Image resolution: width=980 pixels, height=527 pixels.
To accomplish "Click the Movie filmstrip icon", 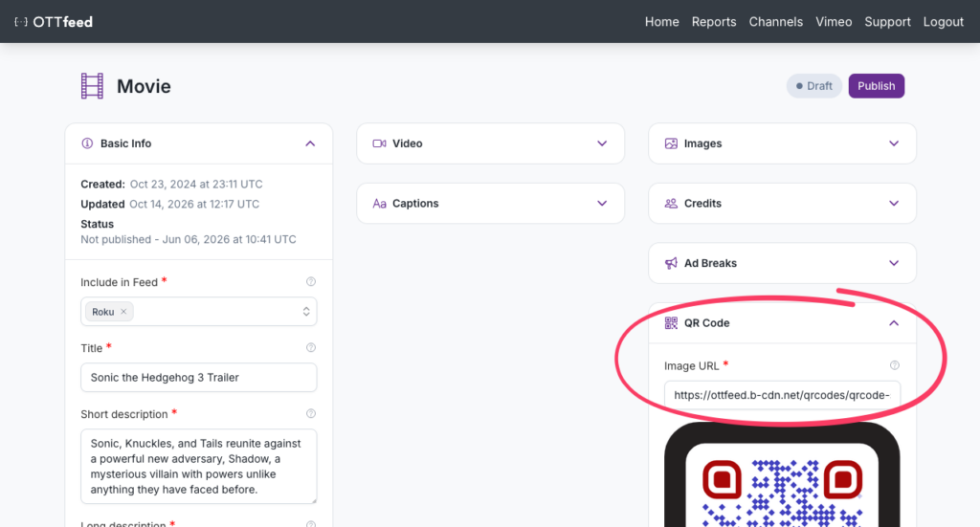I will pos(92,86).
